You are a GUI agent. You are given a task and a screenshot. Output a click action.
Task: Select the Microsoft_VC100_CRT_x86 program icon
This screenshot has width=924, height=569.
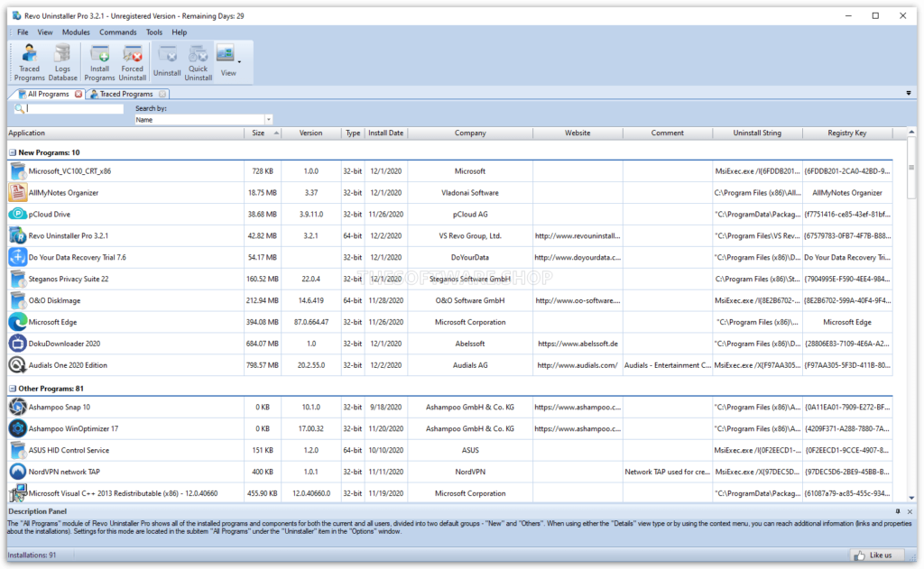point(18,171)
